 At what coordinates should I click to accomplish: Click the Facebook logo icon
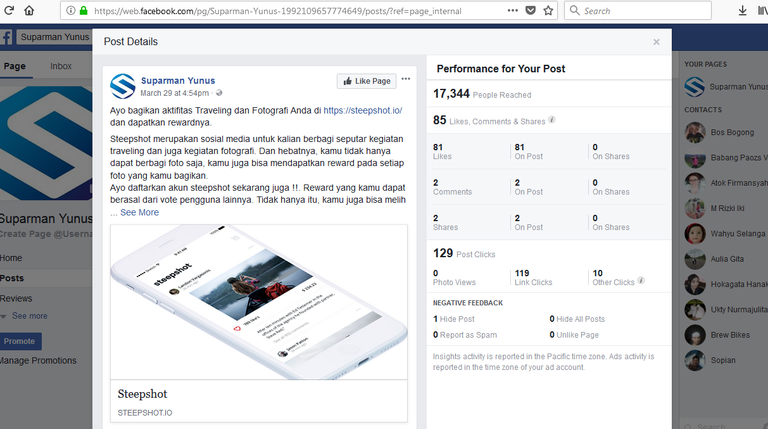point(6,37)
